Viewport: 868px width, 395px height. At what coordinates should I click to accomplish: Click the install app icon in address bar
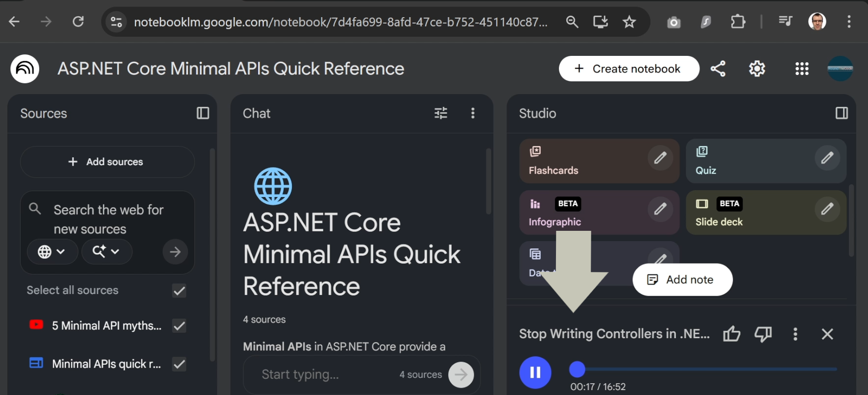coord(601,22)
